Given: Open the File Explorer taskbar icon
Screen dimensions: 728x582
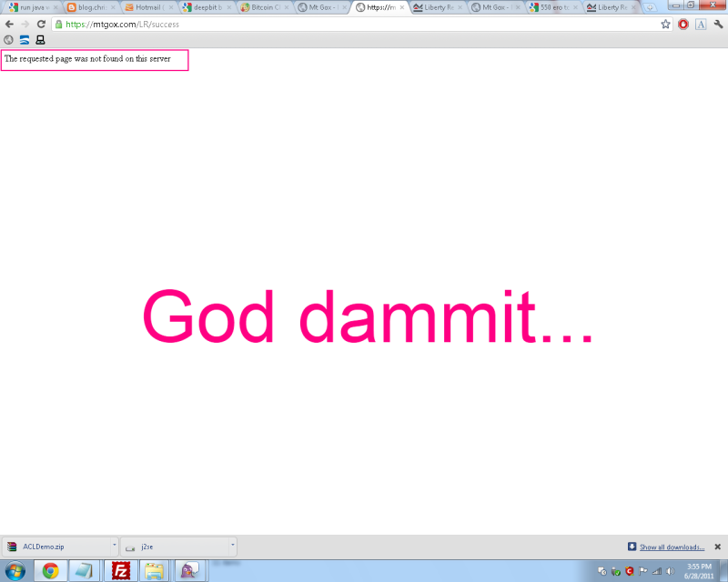Looking at the screenshot, I should pyautogui.click(x=155, y=570).
